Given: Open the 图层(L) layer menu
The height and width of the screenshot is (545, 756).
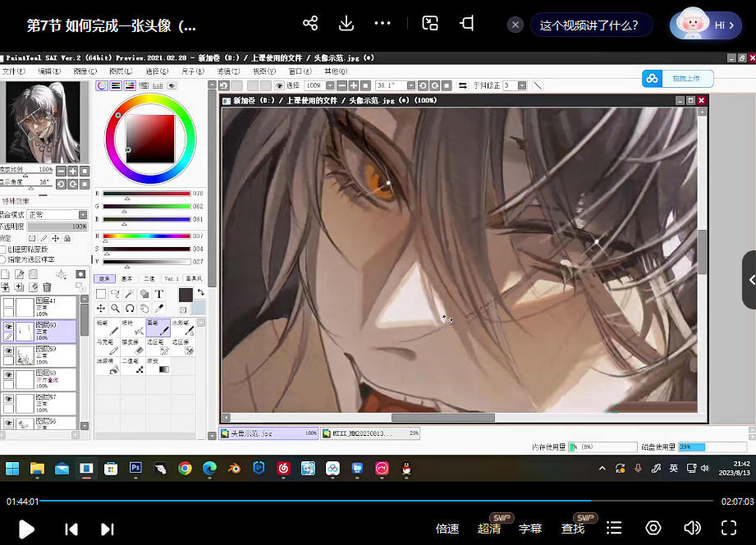Looking at the screenshot, I should (121, 71).
